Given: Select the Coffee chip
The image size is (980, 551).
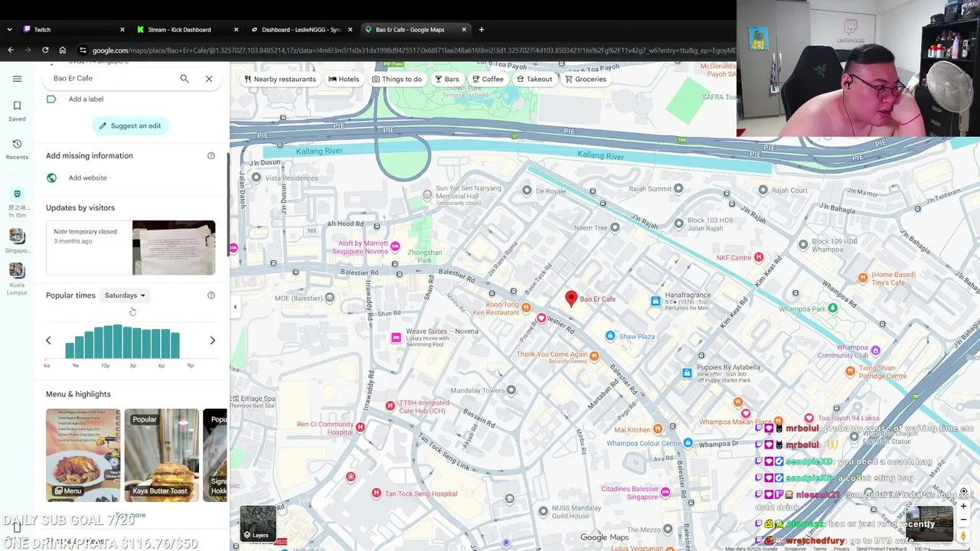Looking at the screenshot, I should tap(488, 79).
